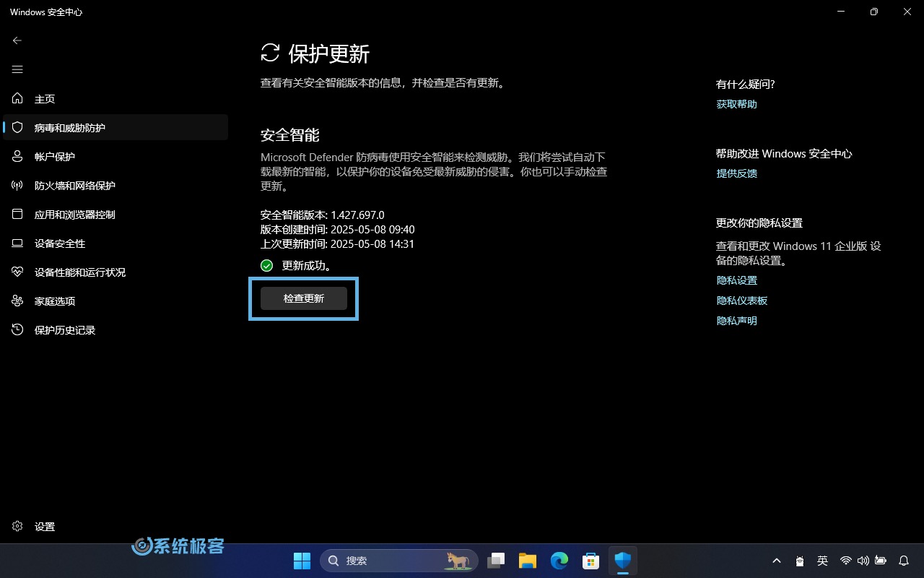Open the 获取帮助 link
This screenshot has width=924, height=578.
coord(736,104)
